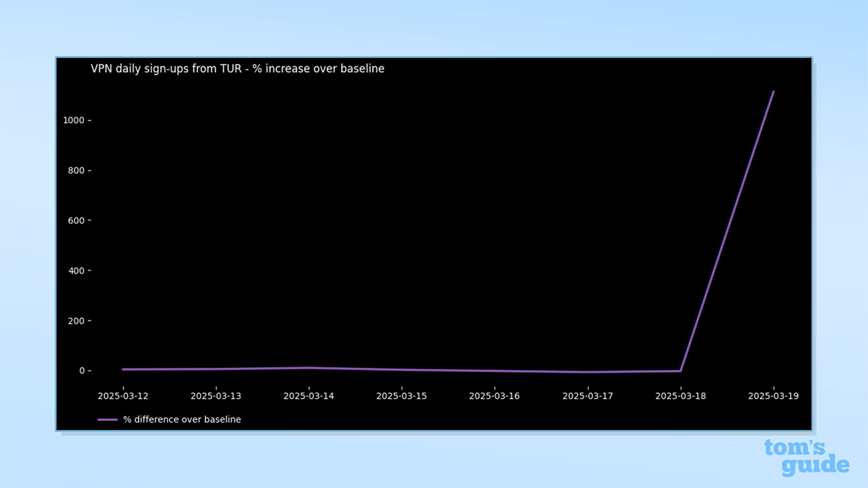This screenshot has height=488, width=868.
Task: Click the 2025-03-18 date label
Action: tap(681, 396)
